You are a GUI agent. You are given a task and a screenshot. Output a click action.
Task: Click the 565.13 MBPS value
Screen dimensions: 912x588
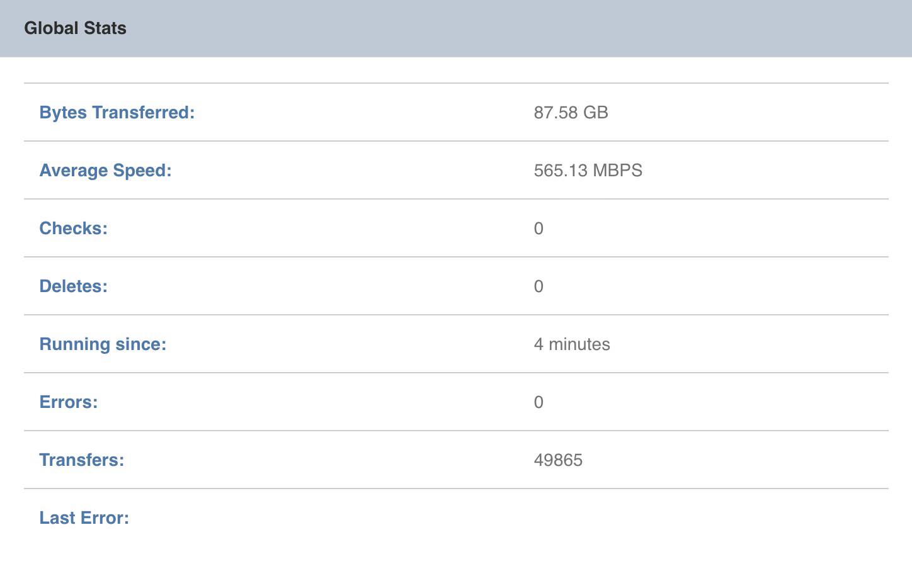click(x=588, y=171)
